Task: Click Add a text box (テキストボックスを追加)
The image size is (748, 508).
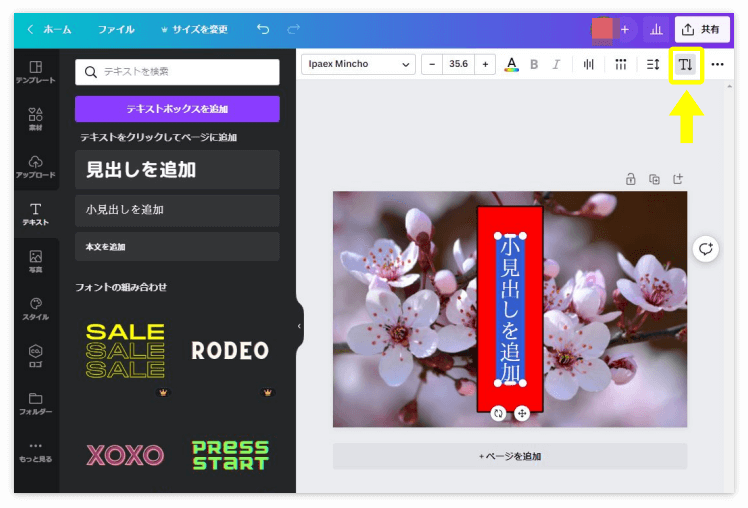Action: point(177,109)
